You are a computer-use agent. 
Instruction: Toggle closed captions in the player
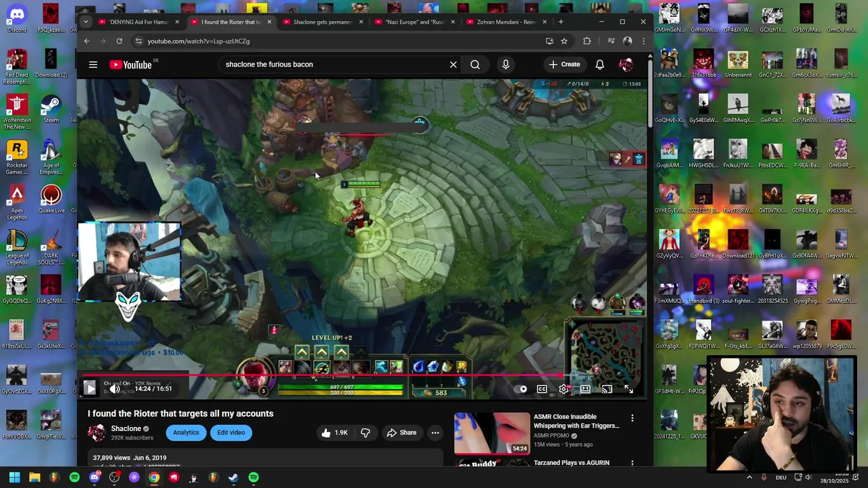point(542,389)
